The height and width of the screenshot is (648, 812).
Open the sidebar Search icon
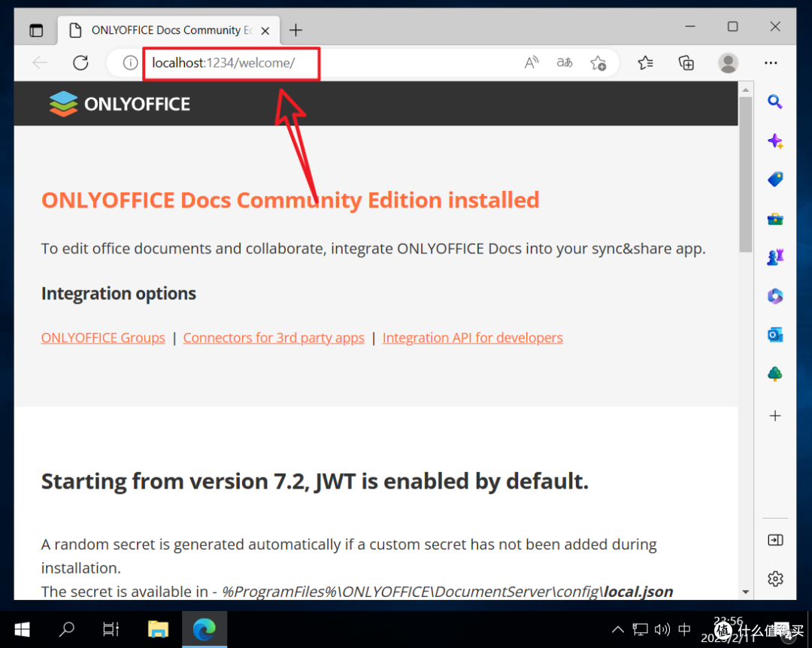[x=774, y=101]
